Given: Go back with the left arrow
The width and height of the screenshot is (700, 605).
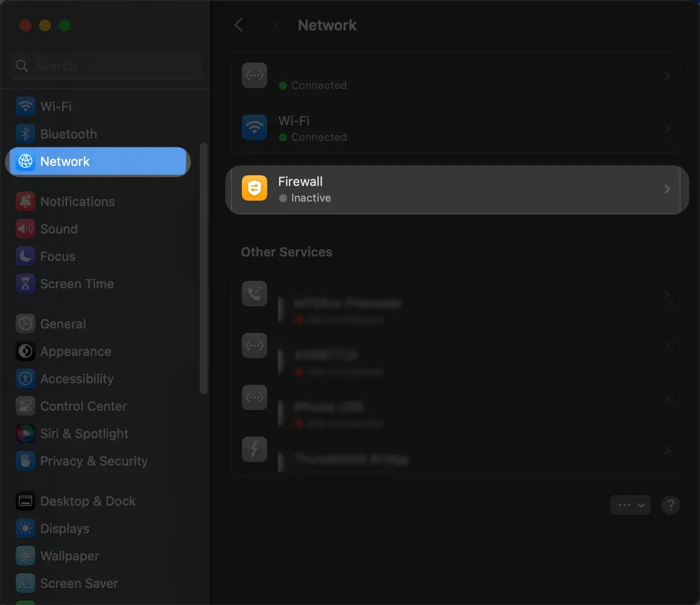Looking at the screenshot, I should [238, 25].
